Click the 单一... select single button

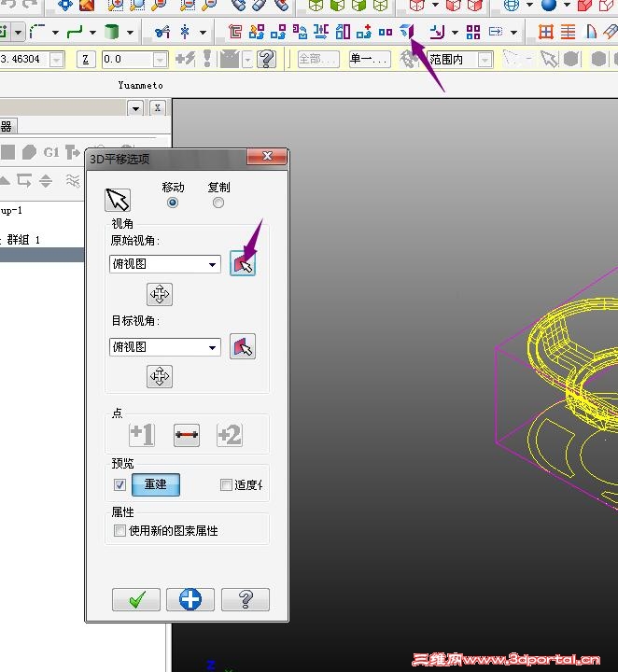370,59
